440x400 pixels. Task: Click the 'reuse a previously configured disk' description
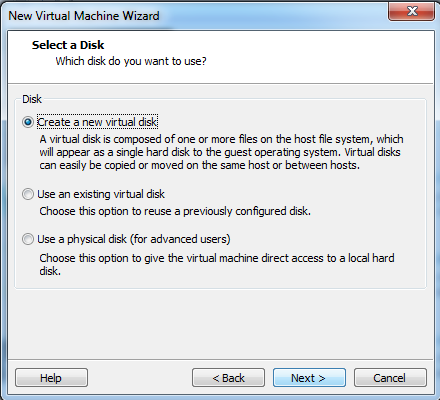[x=175, y=211]
